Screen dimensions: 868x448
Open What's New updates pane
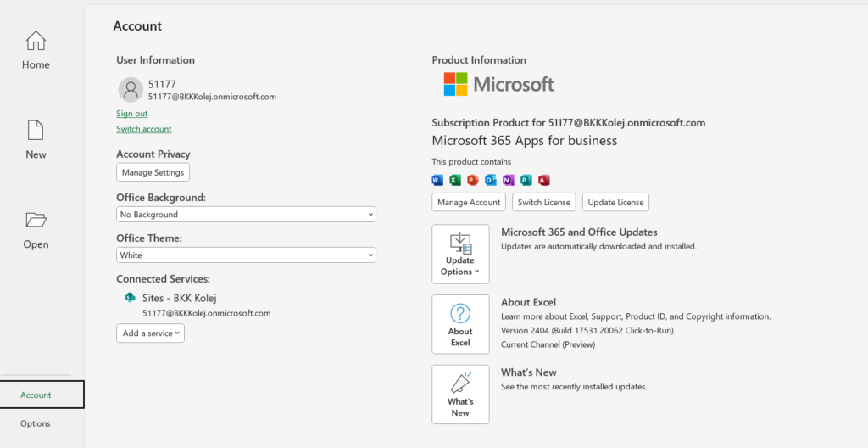pyautogui.click(x=460, y=395)
